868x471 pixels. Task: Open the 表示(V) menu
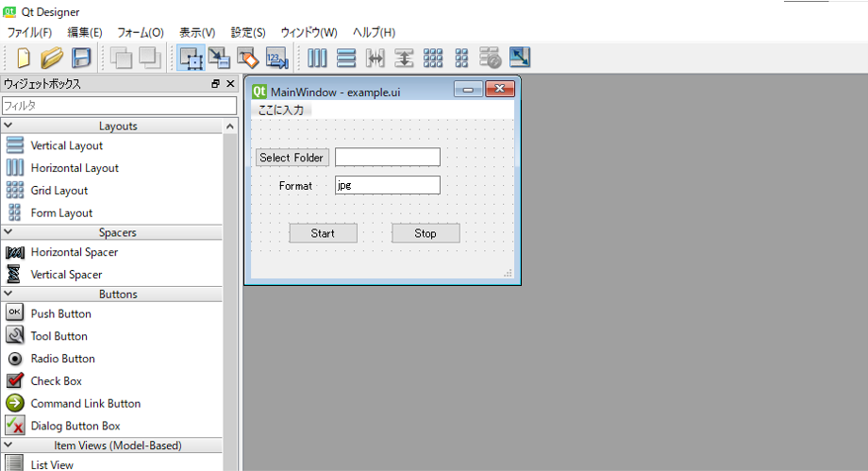197,33
